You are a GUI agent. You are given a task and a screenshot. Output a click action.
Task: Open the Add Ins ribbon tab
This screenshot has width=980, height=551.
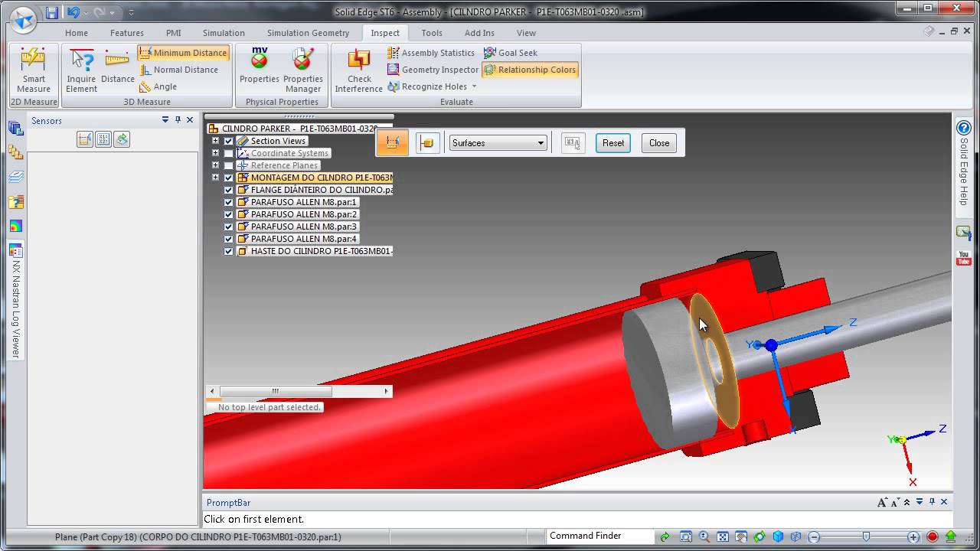479,33
